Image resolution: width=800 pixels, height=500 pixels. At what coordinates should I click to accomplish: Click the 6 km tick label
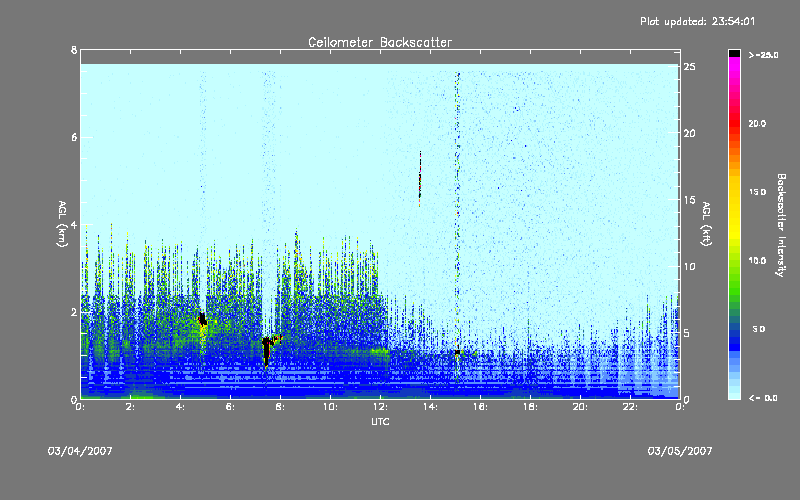[x=74, y=137]
